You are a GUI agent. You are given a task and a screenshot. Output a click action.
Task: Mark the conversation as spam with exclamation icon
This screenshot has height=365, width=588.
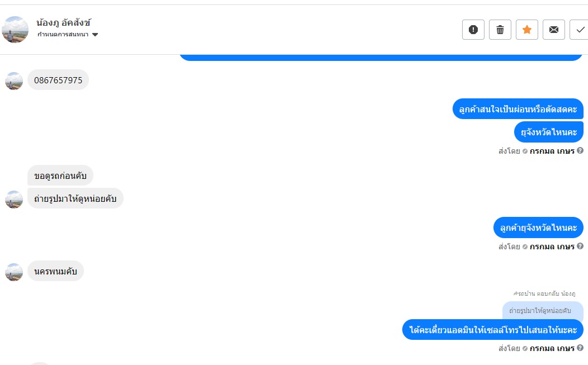473,30
